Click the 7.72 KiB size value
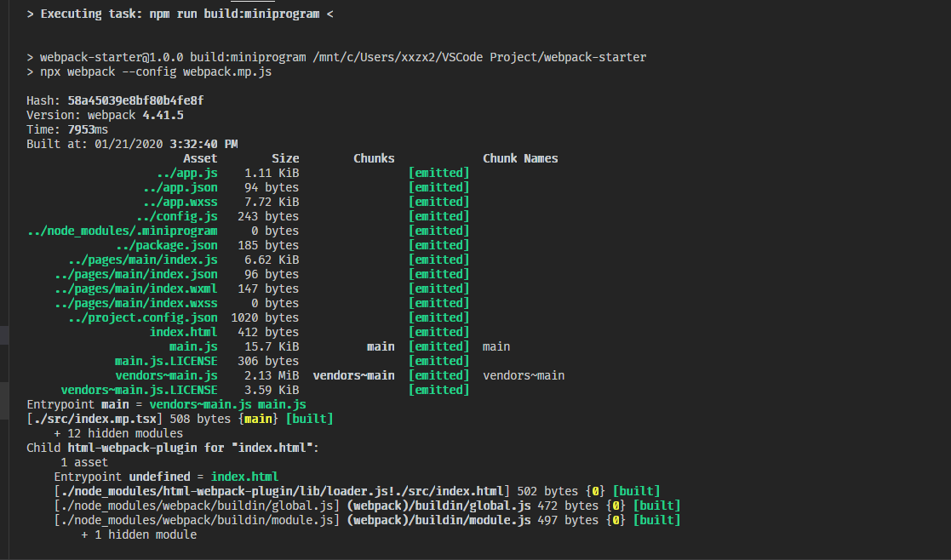Image resolution: width=951 pixels, height=560 pixels. 272,203
